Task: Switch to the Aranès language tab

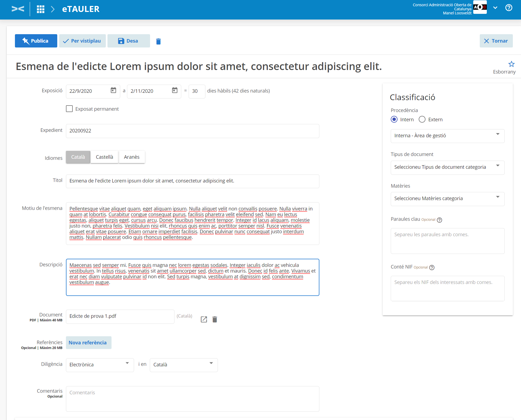Action: tap(132, 157)
